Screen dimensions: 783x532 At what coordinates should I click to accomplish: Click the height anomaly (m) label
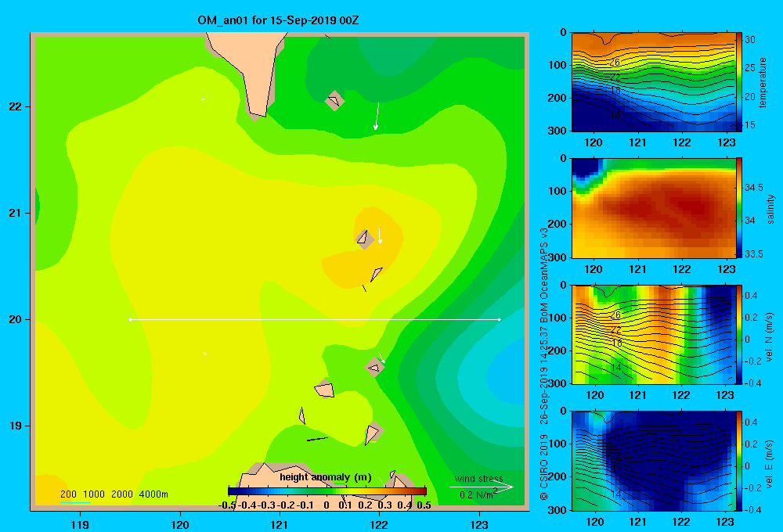(x=326, y=477)
